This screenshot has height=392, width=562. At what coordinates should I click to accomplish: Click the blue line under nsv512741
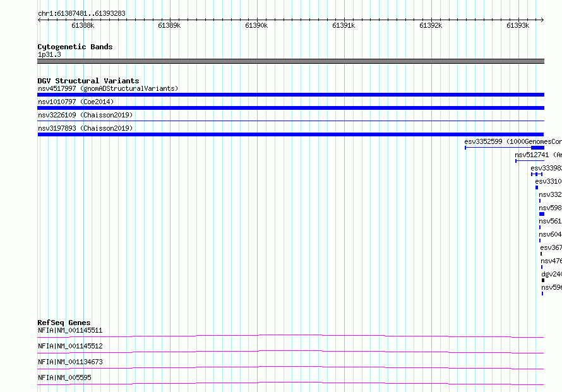click(530, 161)
